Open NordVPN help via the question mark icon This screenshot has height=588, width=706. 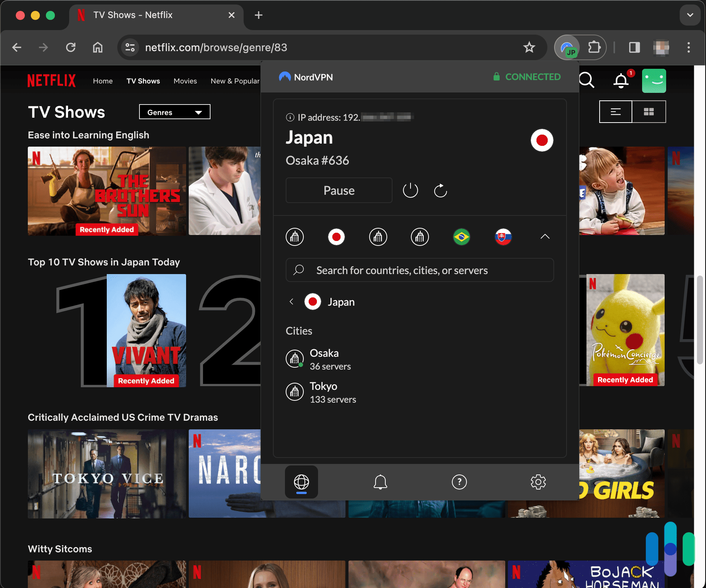pyautogui.click(x=459, y=482)
